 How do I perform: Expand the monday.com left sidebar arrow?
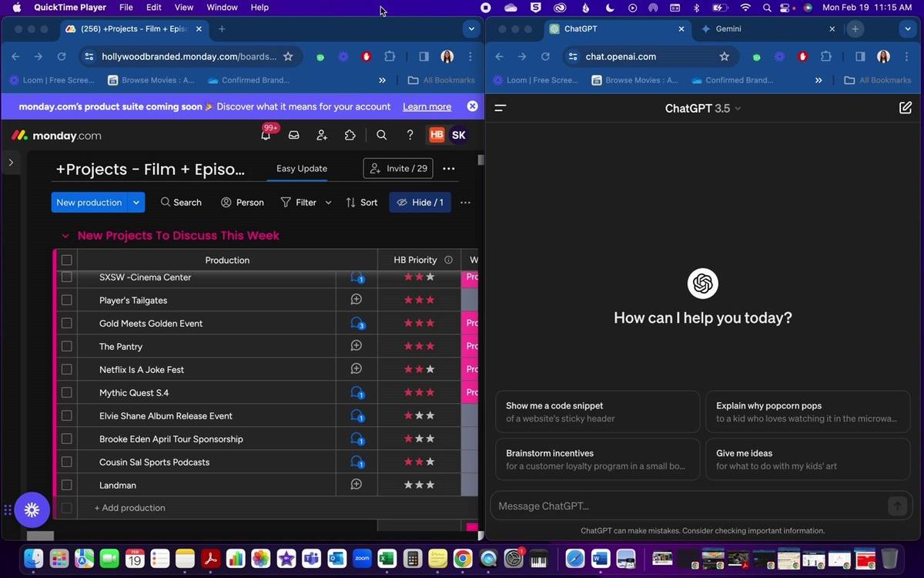click(11, 162)
